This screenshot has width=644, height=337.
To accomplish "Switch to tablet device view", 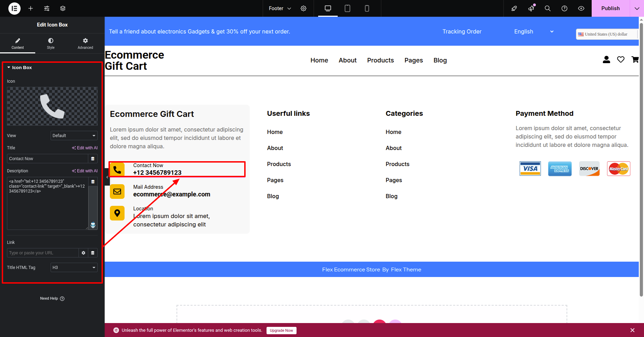I will click(347, 8).
